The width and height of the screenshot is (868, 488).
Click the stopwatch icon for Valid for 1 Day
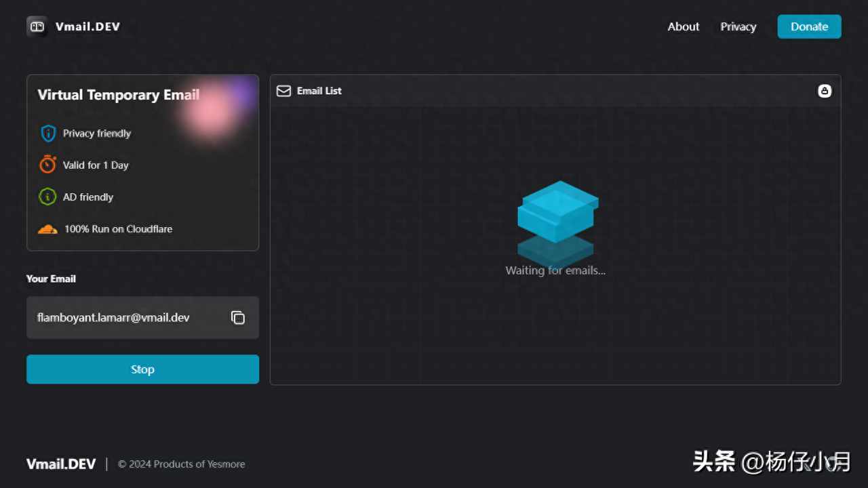tap(47, 165)
